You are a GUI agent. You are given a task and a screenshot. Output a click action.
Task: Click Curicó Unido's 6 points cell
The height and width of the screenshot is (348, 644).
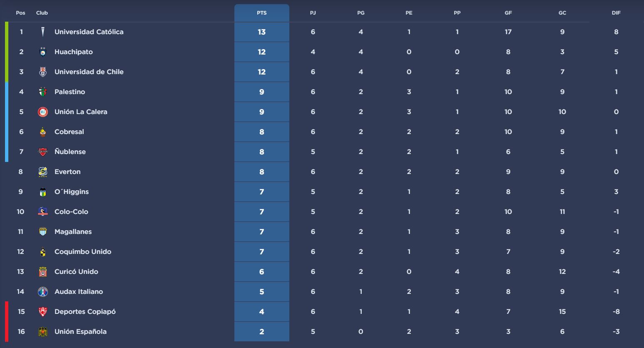pyautogui.click(x=262, y=272)
